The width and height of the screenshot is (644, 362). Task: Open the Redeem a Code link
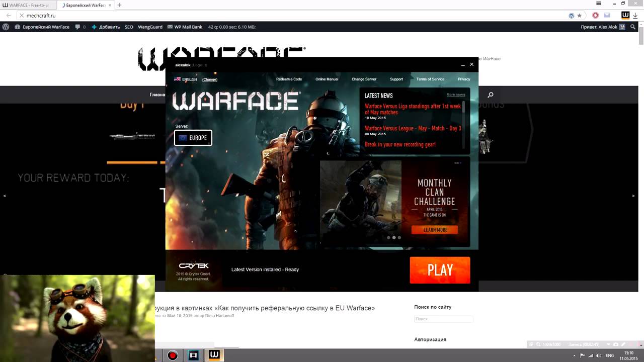pos(289,79)
